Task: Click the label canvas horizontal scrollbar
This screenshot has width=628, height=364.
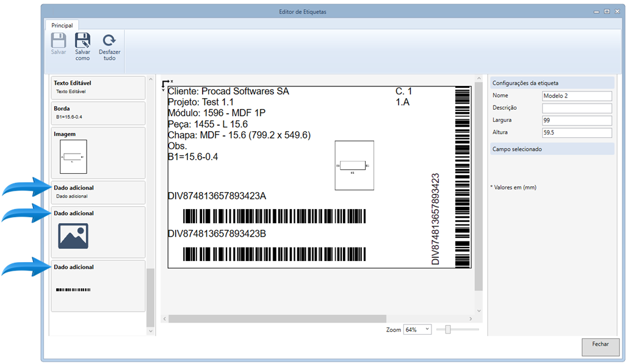Action: (x=277, y=319)
